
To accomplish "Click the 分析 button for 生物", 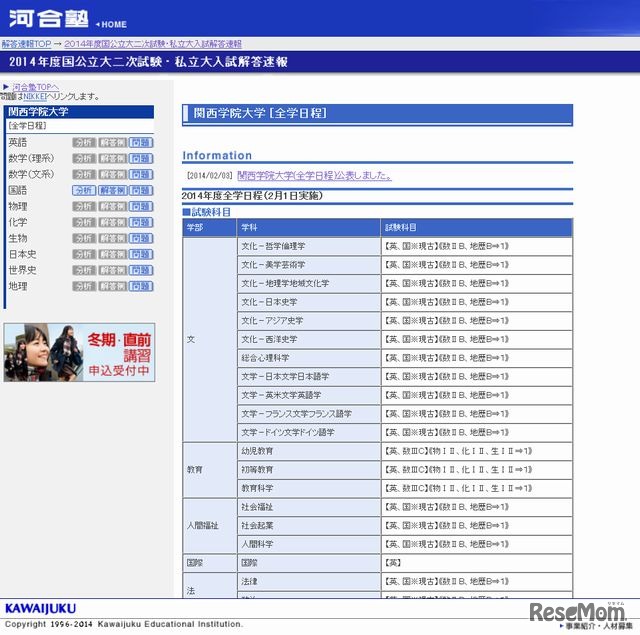I will point(84,238).
